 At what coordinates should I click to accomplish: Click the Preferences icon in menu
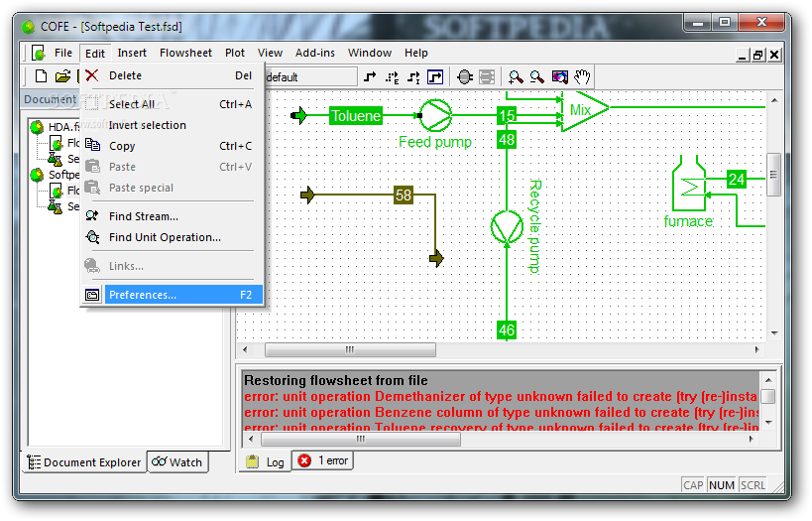pos(92,295)
